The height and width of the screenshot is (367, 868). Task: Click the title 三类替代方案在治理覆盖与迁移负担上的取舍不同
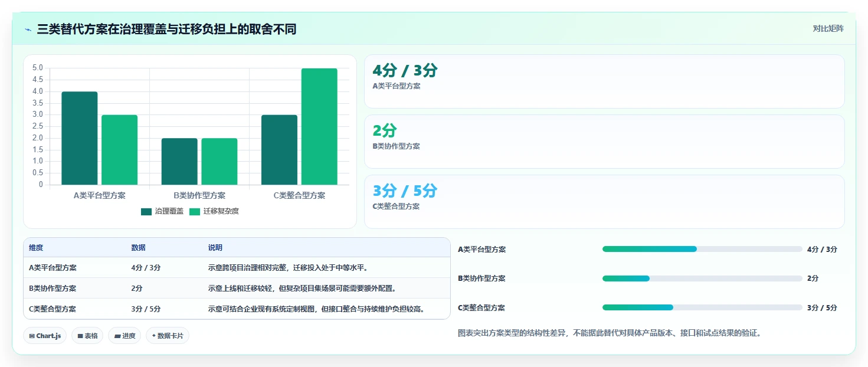click(x=166, y=29)
